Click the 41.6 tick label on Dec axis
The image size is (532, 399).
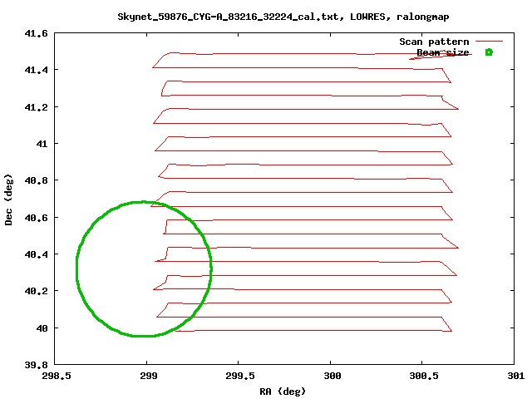pos(36,33)
